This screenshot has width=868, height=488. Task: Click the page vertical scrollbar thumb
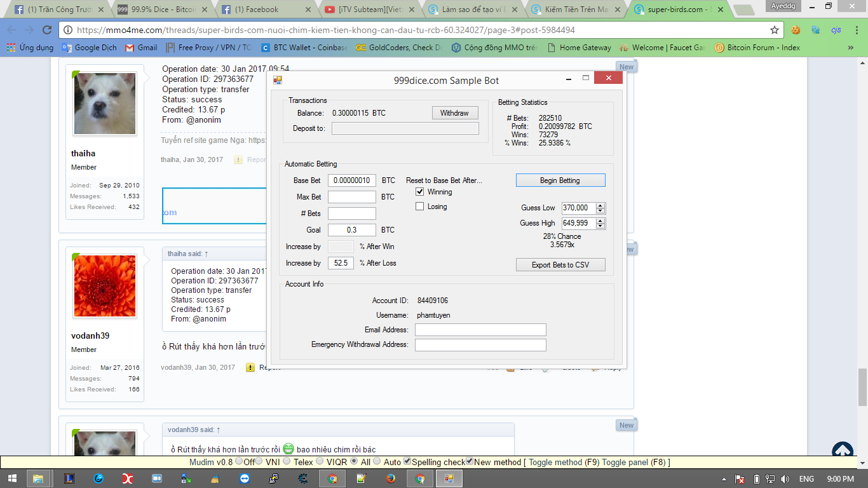pyautogui.click(x=862, y=386)
